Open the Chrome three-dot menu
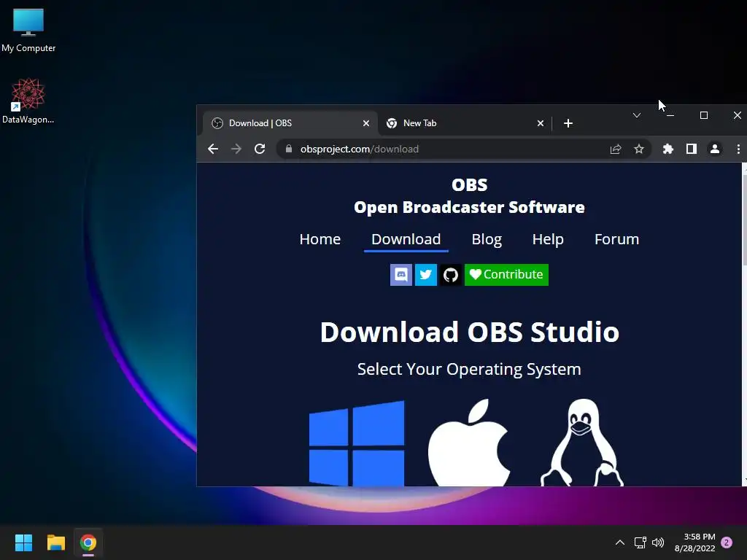This screenshot has width=747, height=560. coord(738,149)
